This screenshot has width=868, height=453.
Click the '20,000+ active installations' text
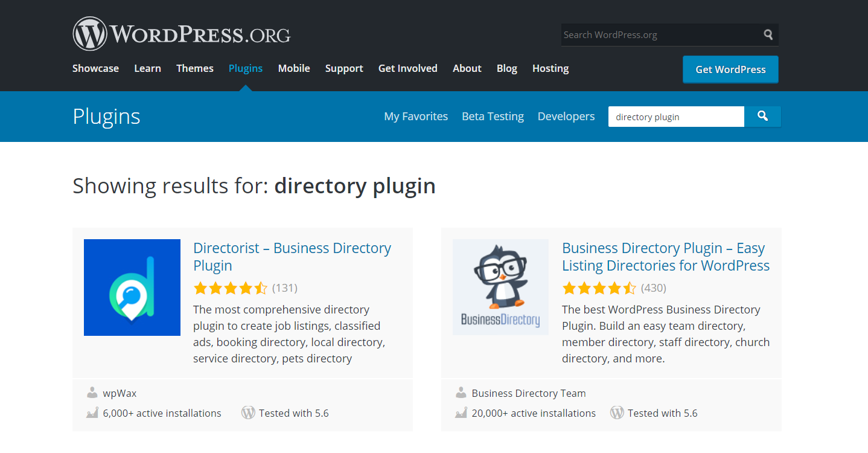pyautogui.click(x=534, y=413)
